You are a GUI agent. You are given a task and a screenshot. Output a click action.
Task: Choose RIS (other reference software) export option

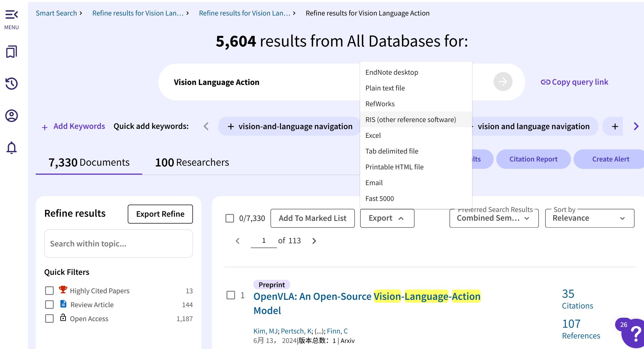click(411, 120)
